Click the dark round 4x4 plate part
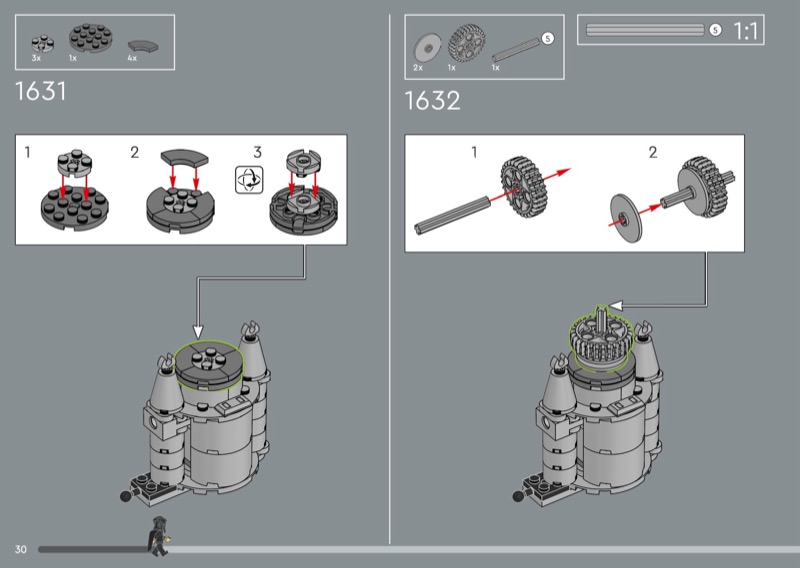The image size is (800, 568). tap(90, 40)
